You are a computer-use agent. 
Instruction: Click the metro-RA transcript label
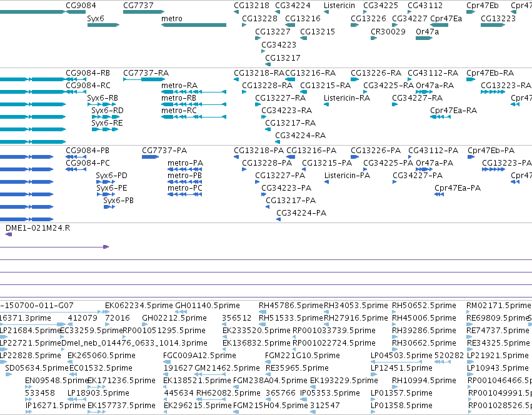click(x=179, y=86)
